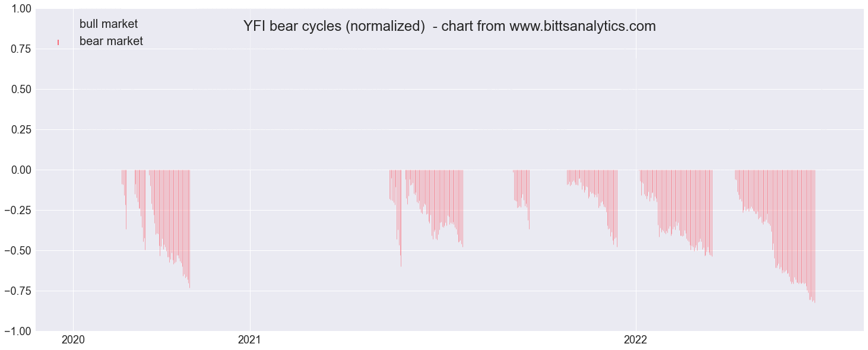This screenshot has width=868, height=350.
Task: Click the 2020 x-axis label
Action: point(73,340)
